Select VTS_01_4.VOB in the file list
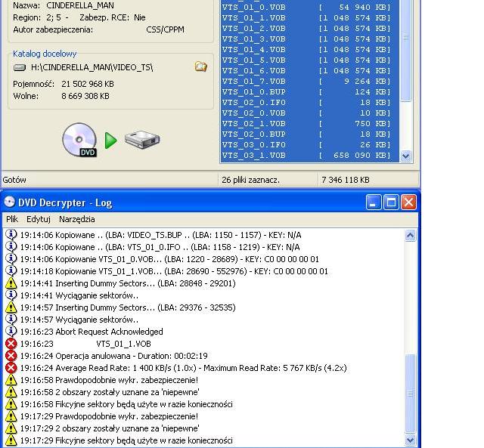Image resolution: width=484 pixels, height=448 pixels. click(309, 49)
